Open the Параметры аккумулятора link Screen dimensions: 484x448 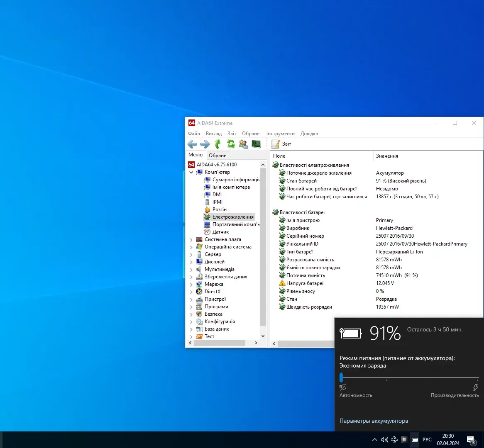(374, 421)
